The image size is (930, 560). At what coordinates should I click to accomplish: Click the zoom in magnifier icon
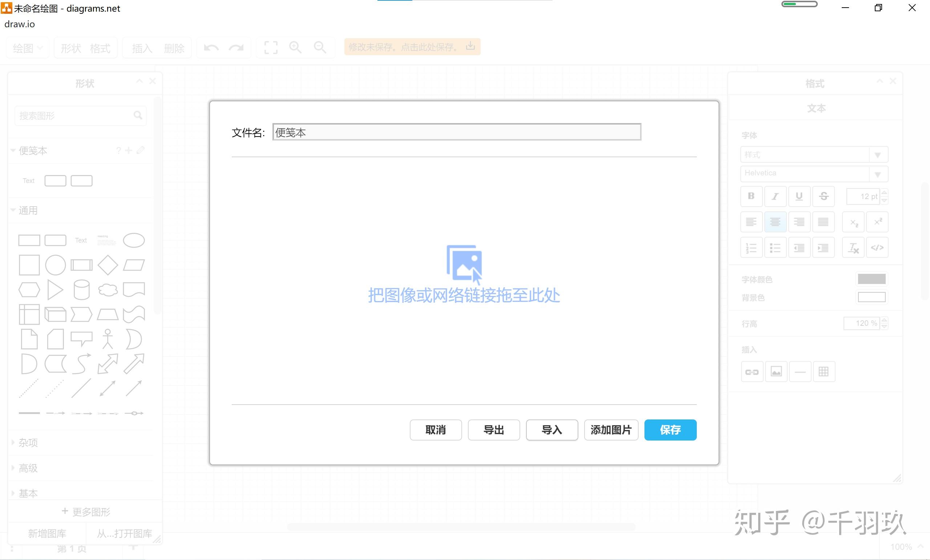pyautogui.click(x=295, y=48)
